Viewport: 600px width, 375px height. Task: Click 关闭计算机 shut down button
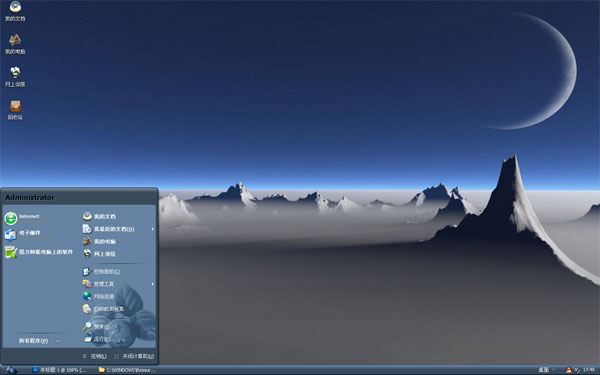134,356
